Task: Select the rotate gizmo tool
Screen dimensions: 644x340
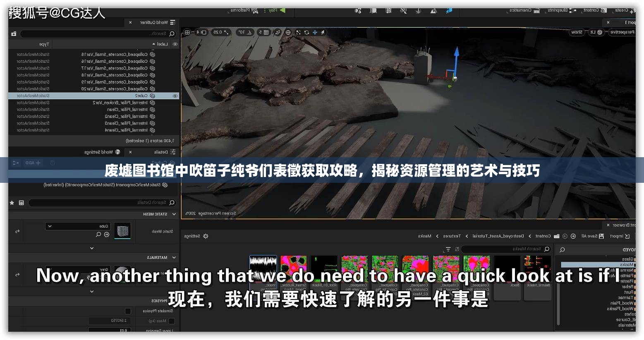Action: (306, 32)
